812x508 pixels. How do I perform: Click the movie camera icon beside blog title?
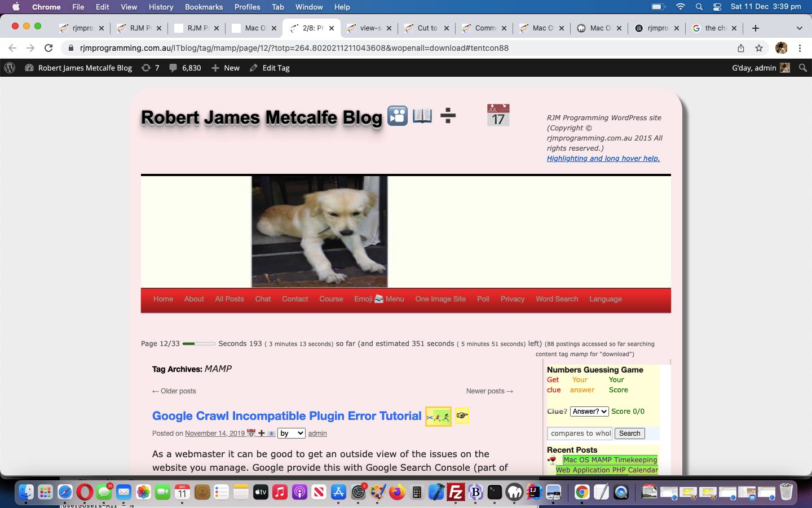(x=398, y=116)
